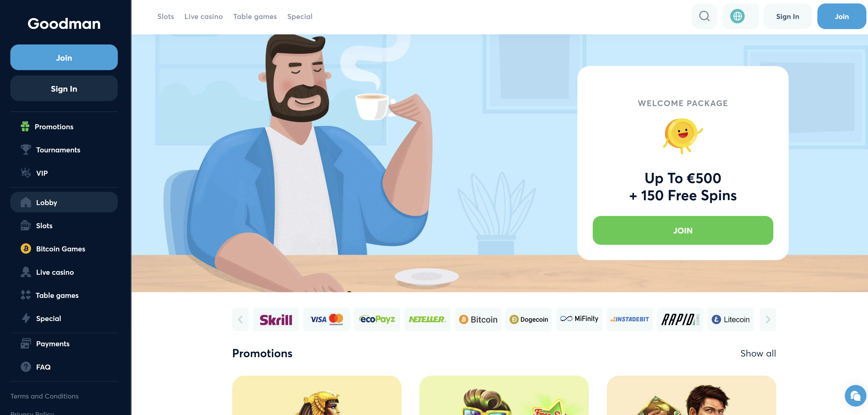
Task: Show next payment methods with right arrow
Action: [768, 319]
